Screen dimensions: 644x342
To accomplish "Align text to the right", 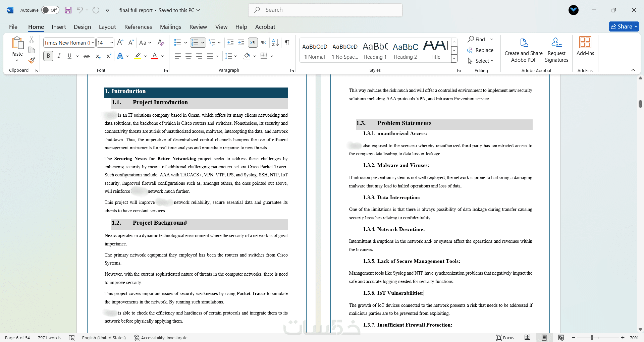I will click(x=199, y=56).
